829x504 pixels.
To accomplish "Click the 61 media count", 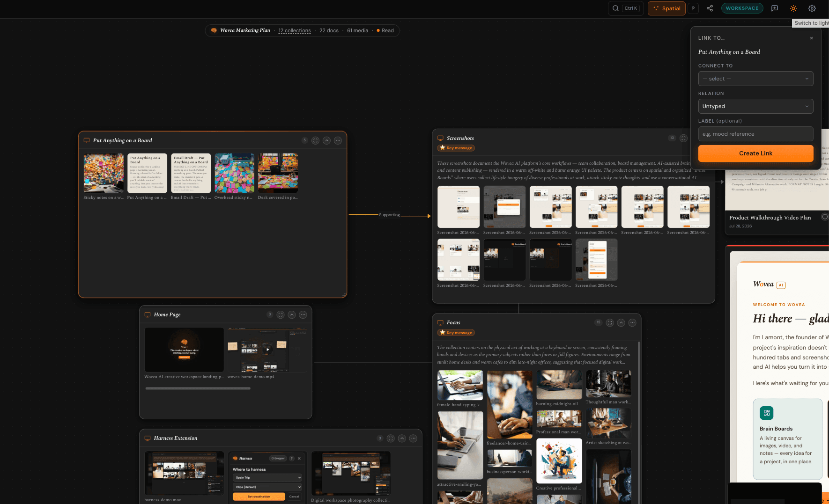I will click(357, 30).
